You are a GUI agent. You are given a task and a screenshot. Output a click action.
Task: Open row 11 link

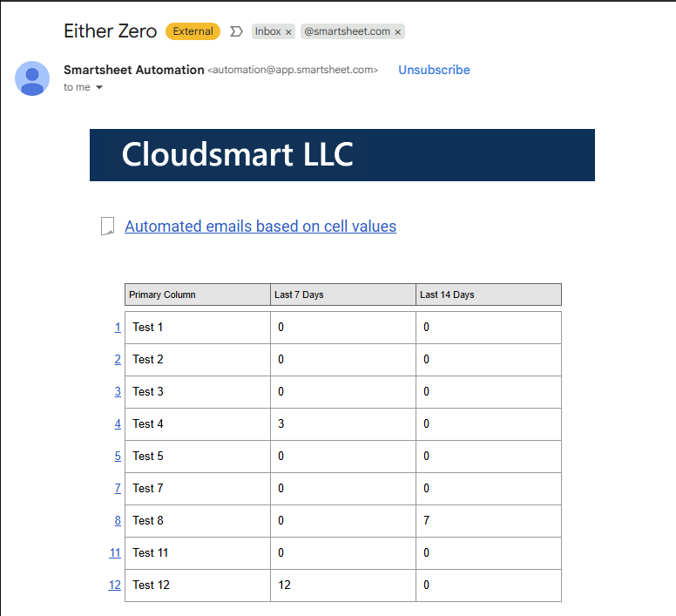(x=115, y=553)
